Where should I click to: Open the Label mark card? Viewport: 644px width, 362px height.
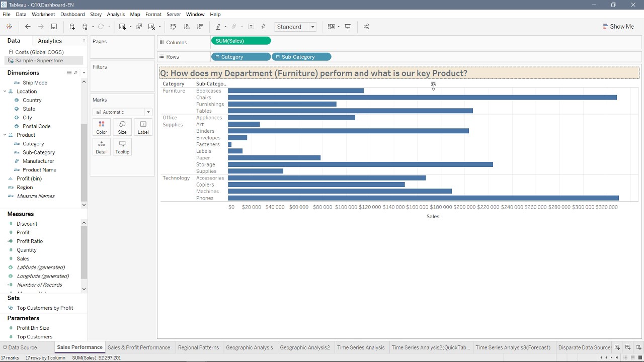click(143, 128)
